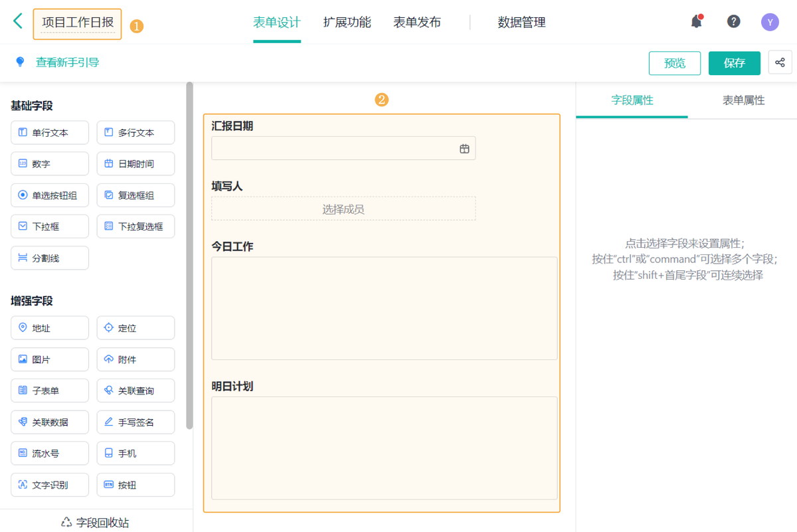Click the back arrow icon

[x=18, y=21]
